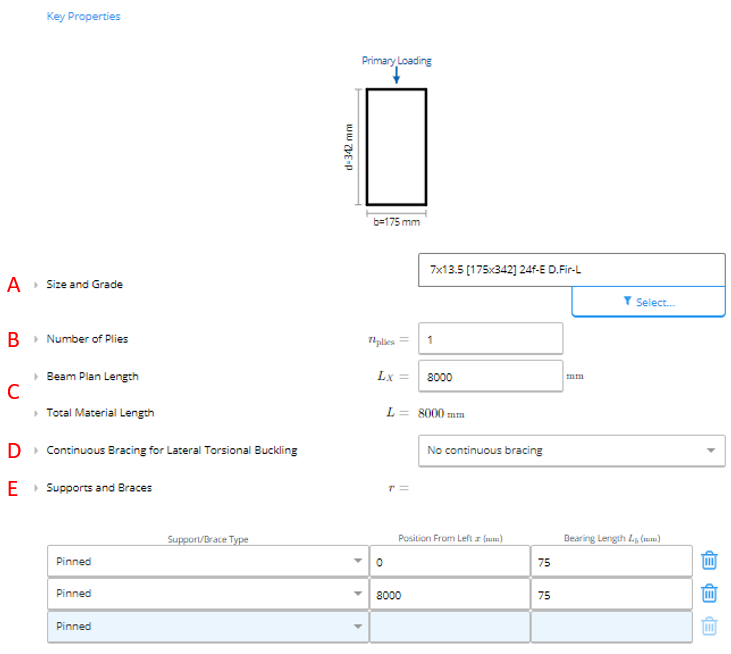Click the Supports and Braces label

tap(99, 488)
